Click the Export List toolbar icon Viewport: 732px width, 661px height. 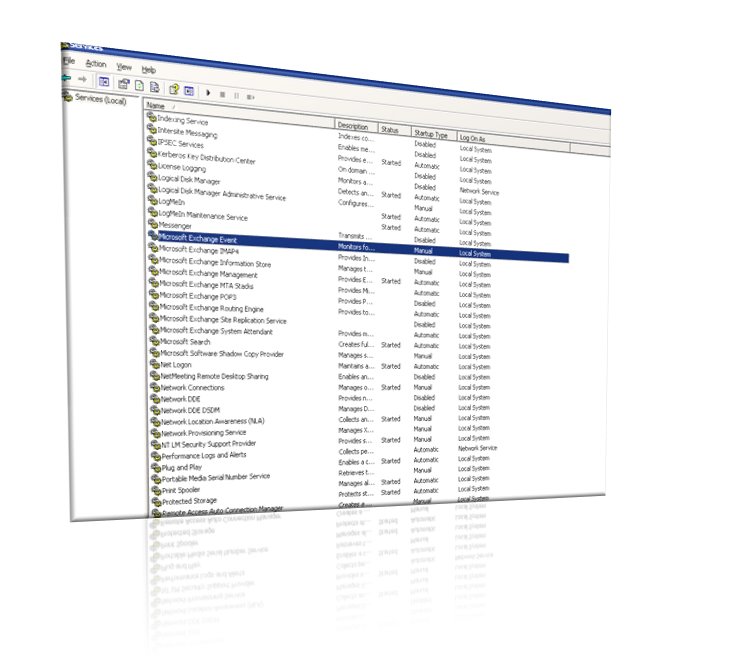coord(155,87)
